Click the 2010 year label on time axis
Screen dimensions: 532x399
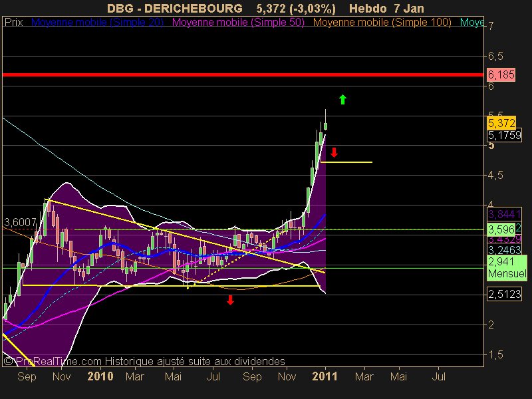click(x=100, y=376)
